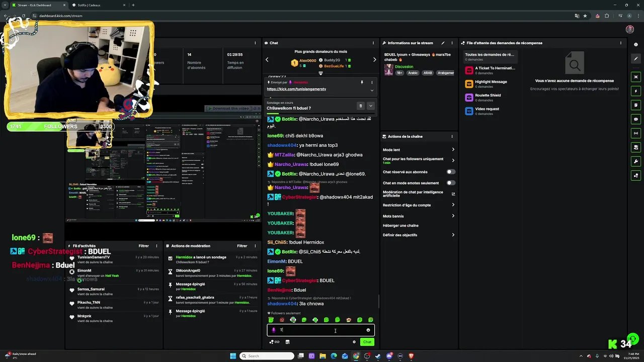
Task: Open kick.com/tunisiangamerstv pinned link
Action: (x=296, y=89)
